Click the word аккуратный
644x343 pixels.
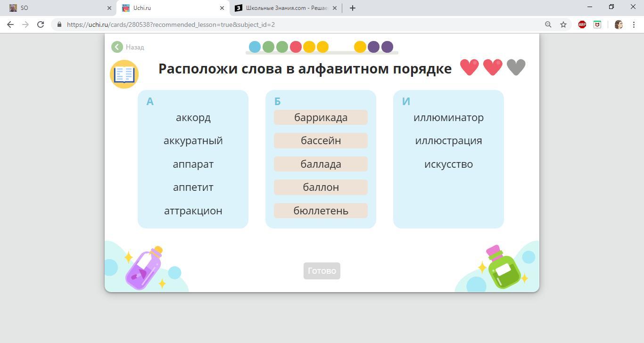pyautogui.click(x=193, y=141)
